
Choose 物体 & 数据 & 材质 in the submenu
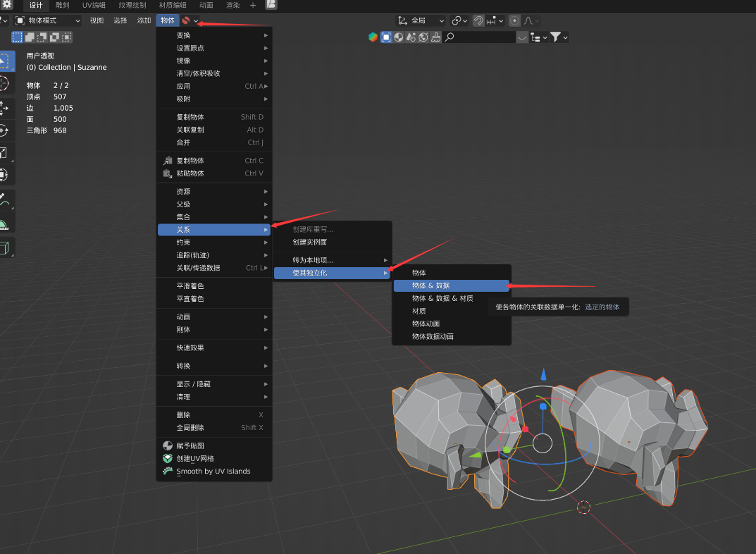point(452,298)
